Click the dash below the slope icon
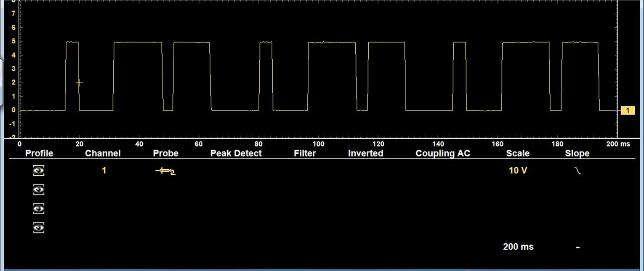The height and width of the screenshot is (271, 644). coord(577,247)
